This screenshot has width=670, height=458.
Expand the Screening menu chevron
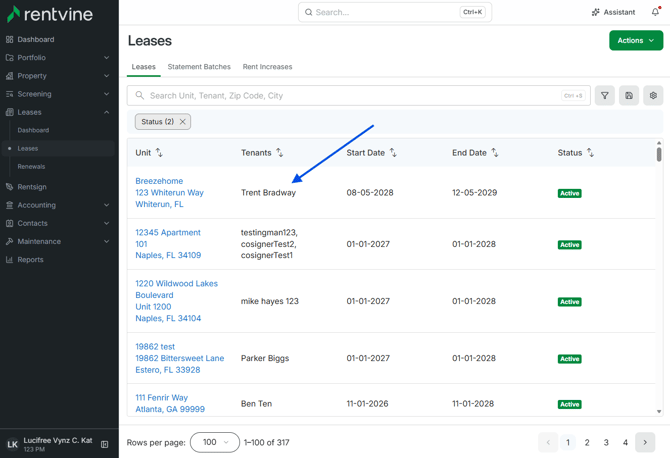106,94
